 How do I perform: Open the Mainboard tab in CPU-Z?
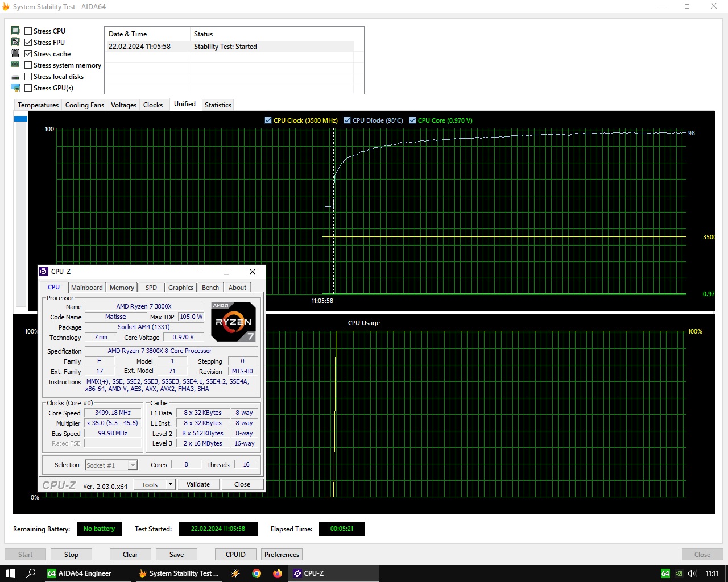[x=87, y=288]
